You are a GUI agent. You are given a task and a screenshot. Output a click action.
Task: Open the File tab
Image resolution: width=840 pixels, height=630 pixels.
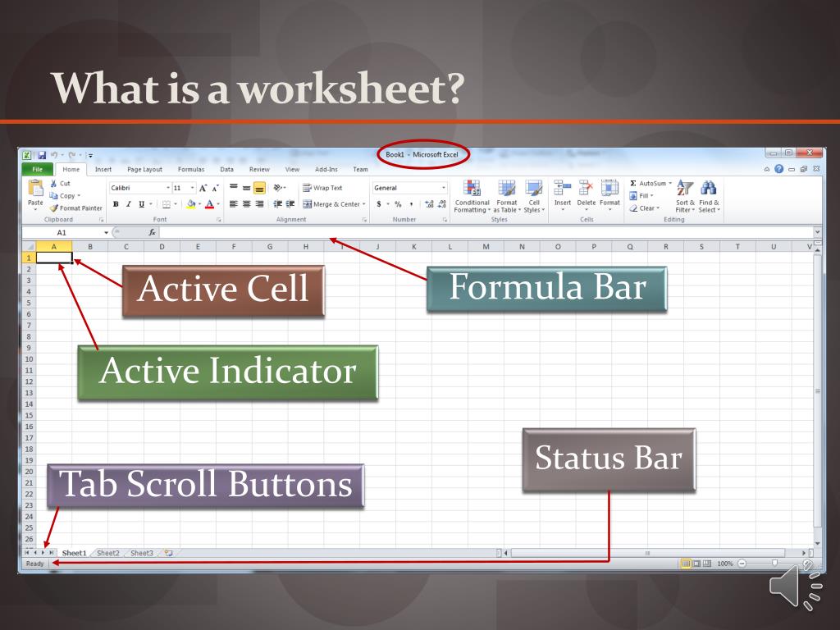tap(38, 169)
